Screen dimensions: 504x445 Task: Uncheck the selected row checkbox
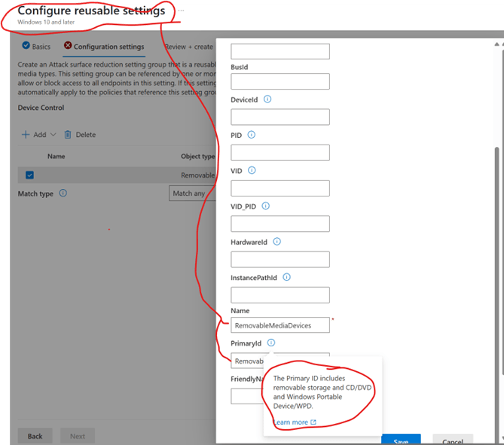pos(29,175)
